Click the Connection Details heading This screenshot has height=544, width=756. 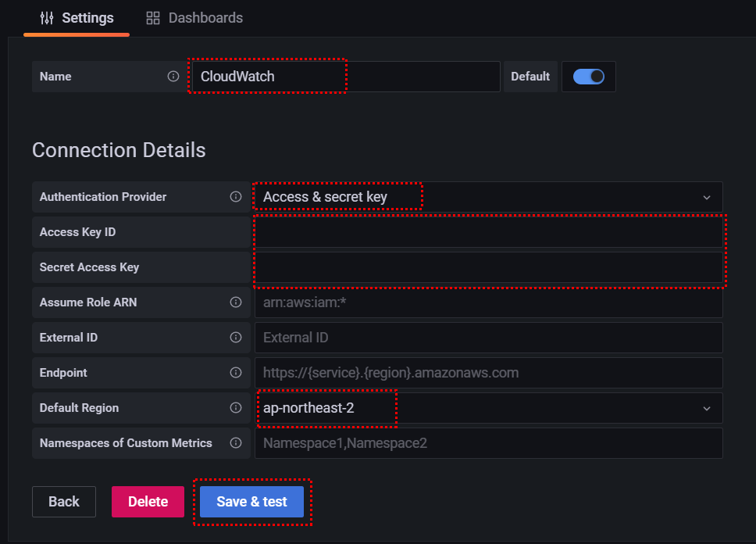(x=119, y=150)
